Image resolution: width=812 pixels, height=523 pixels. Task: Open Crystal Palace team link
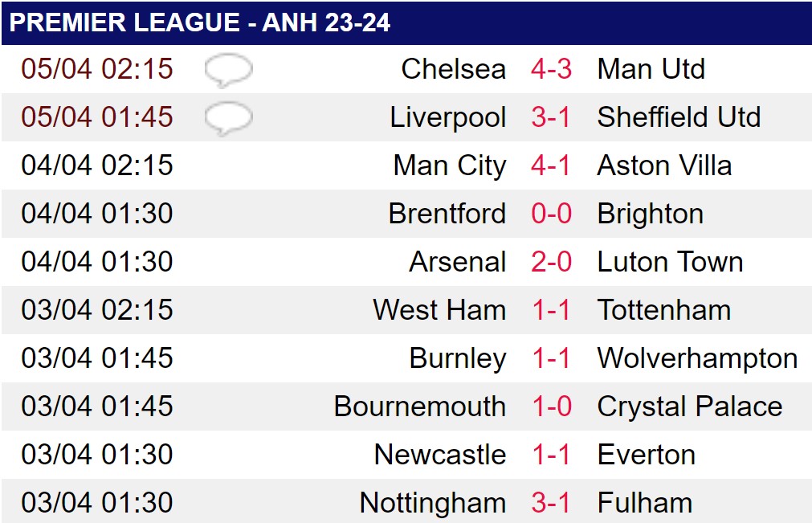point(690,407)
